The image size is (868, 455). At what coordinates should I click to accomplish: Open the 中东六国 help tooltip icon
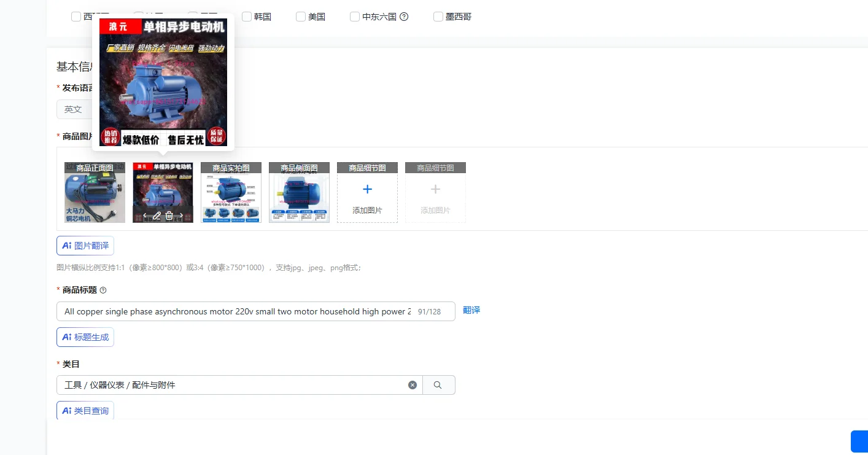pyautogui.click(x=404, y=17)
